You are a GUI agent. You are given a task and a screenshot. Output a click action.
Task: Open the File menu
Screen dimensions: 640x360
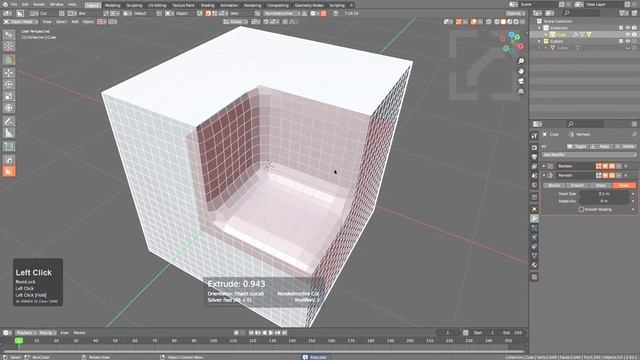pyautogui.click(x=14, y=4)
